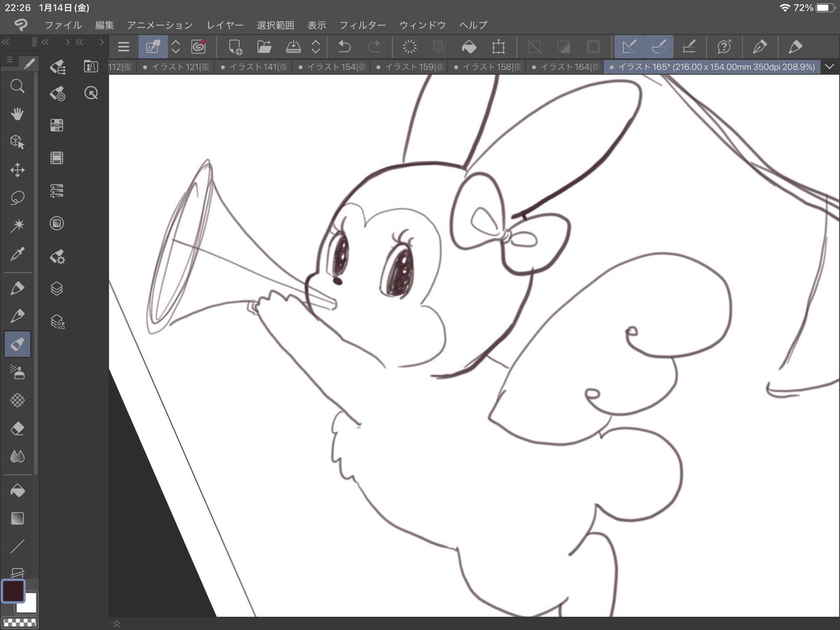840x630 pixels.
Task: Select the Pencil tool in tool palette
Action: 17,316
